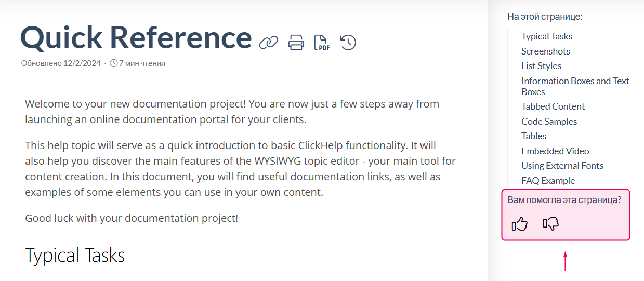This screenshot has height=281, width=644.
Task: Click the Typical Tasks heading in content
Action: (x=75, y=256)
